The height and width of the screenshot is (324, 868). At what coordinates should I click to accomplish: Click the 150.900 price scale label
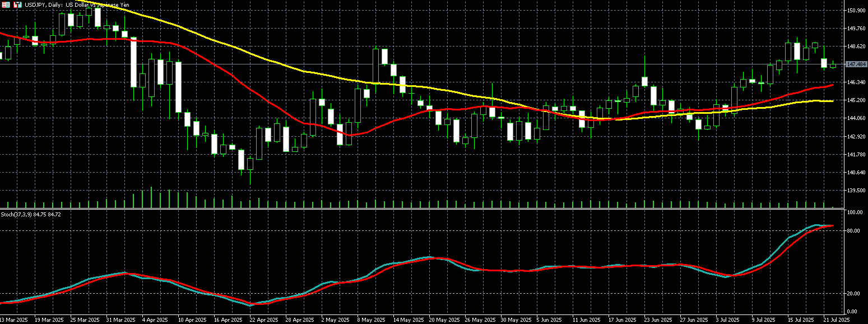tap(856, 11)
